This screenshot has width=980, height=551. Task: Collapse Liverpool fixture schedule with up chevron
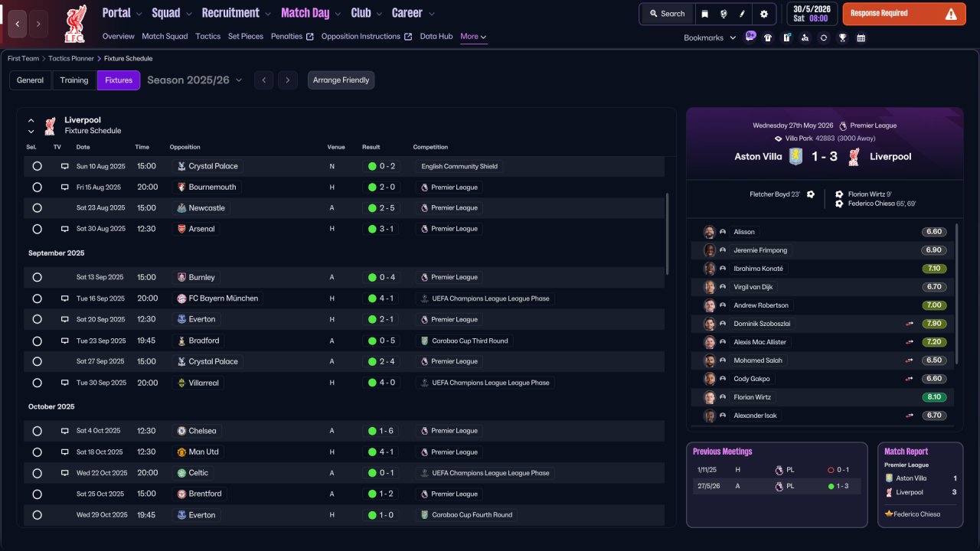point(31,121)
